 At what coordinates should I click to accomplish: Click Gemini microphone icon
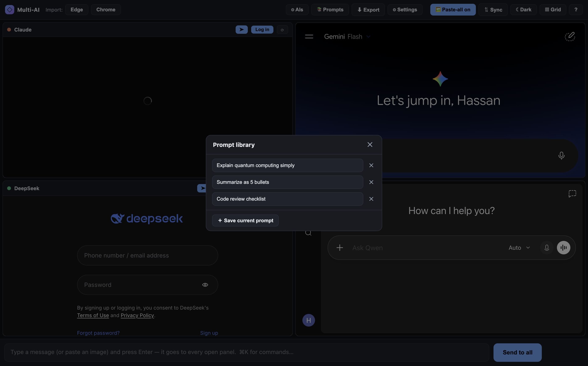(x=561, y=156)
